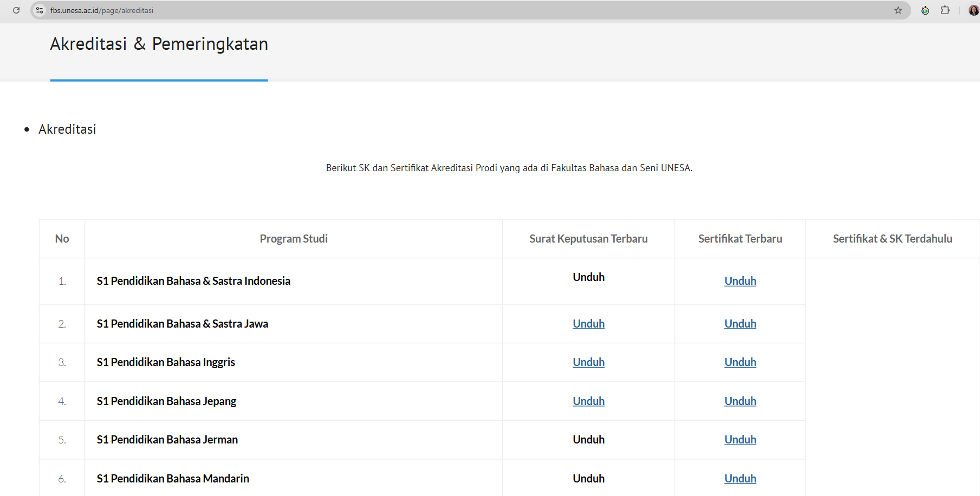This screenshot has height=496, width=980.
Task: Open site information icon in address bar
Action: pos(40,10)
